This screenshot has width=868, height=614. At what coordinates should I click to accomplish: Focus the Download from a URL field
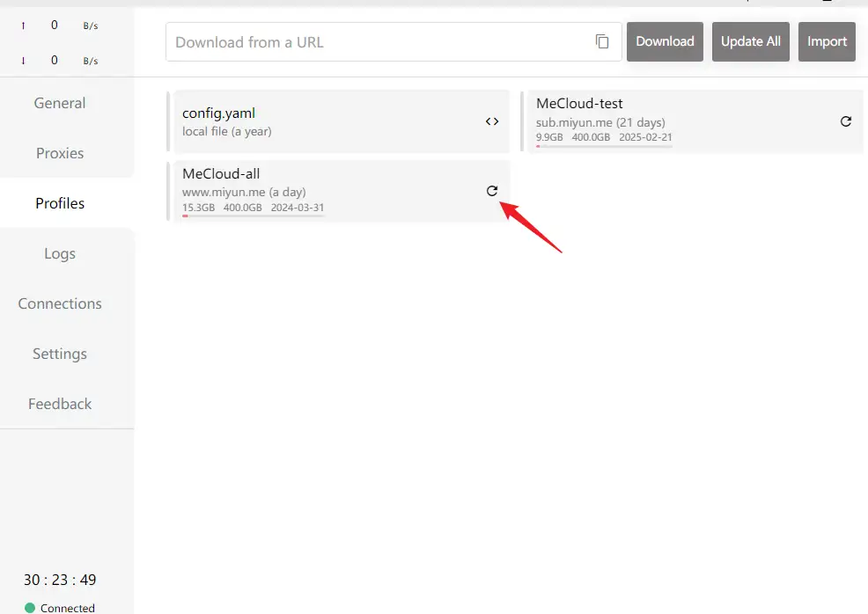pos(379,41)
